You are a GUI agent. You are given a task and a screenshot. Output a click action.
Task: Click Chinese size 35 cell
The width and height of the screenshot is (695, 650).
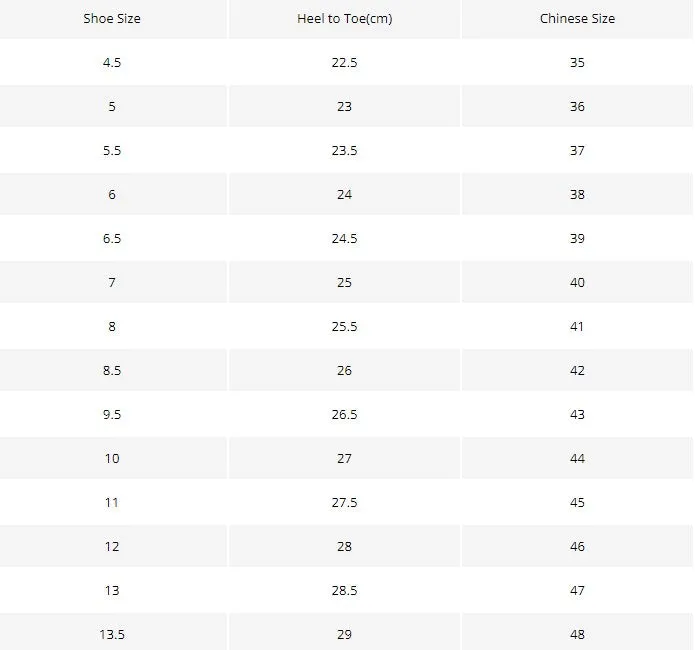pos(577,63)
